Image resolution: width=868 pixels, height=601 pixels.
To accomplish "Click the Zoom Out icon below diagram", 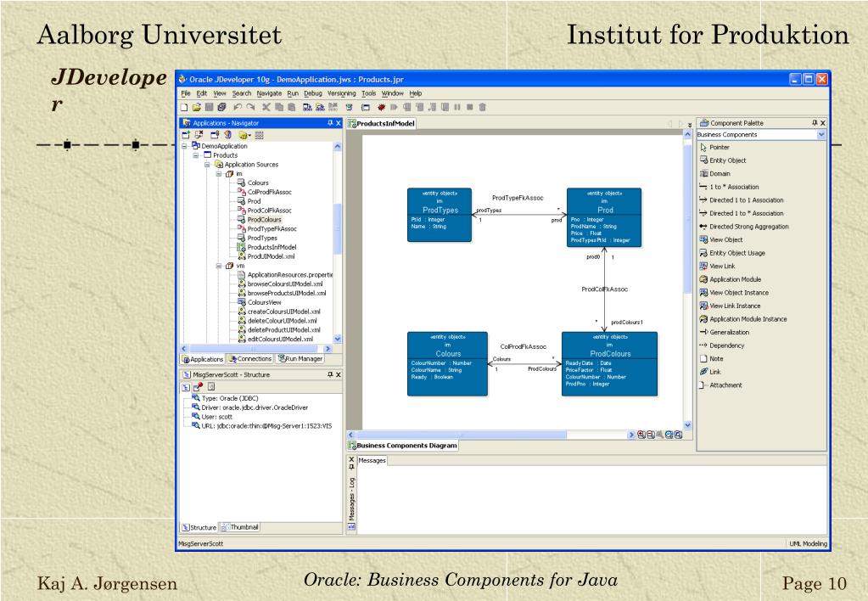I will click(651, 435).
